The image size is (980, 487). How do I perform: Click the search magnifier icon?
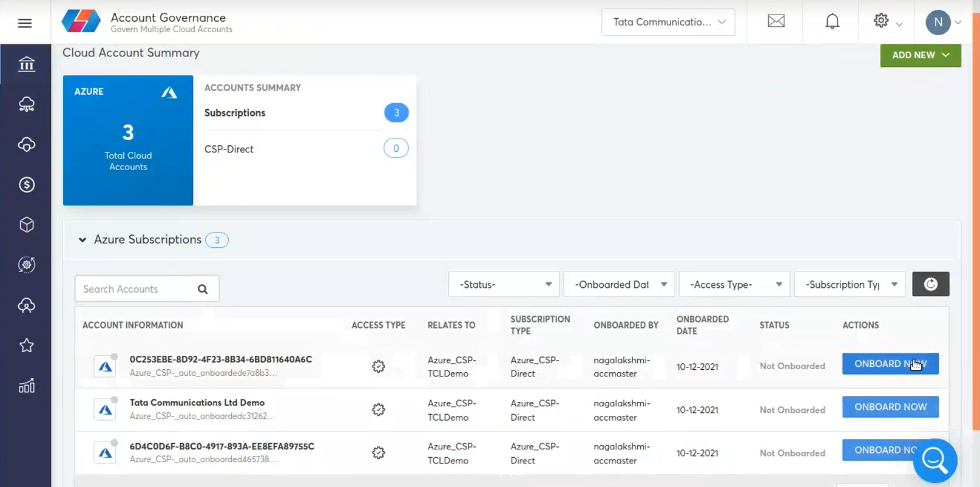point(203,289)
